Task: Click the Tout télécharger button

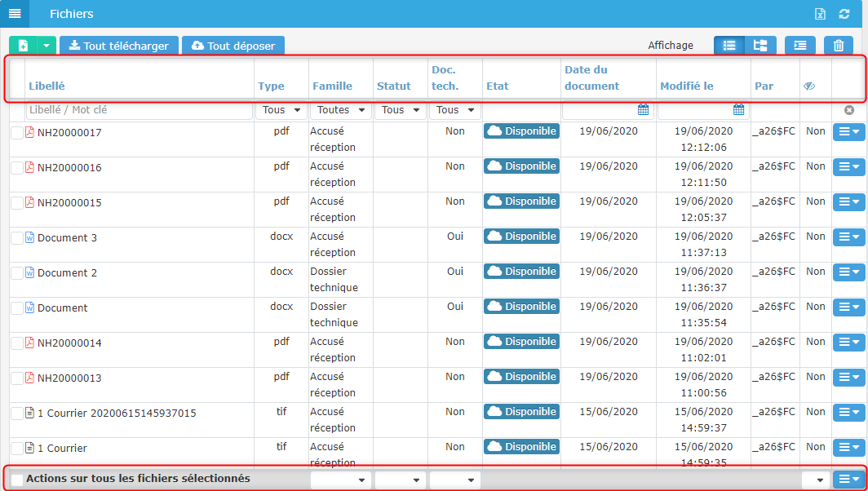Action: click(x=118, y=46)
